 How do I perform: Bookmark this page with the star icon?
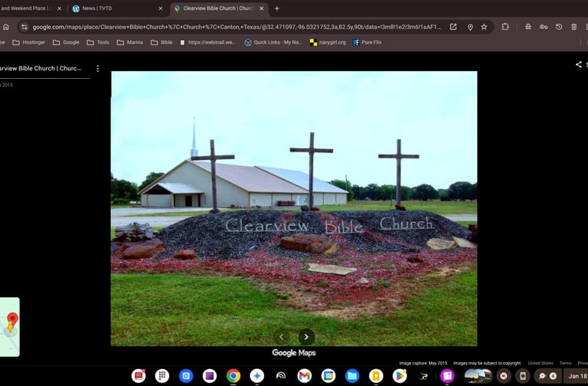pyautogui.click(x=484, y=27)
